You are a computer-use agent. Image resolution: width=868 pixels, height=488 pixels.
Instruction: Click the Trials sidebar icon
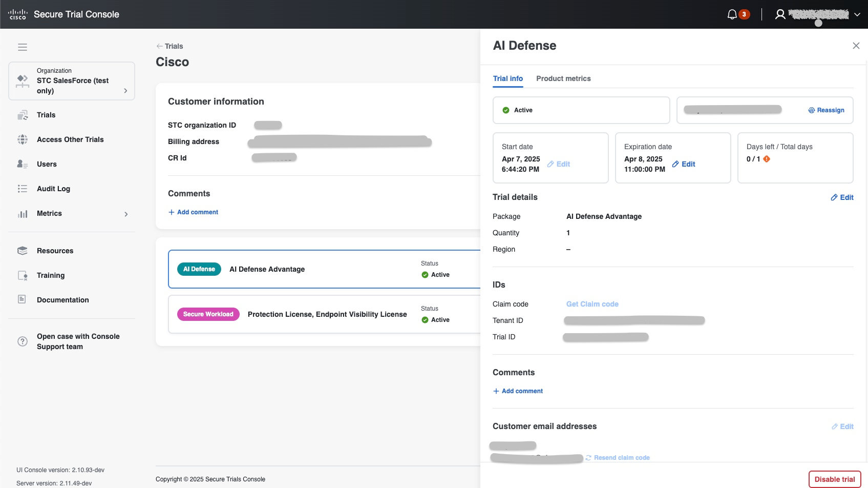[23, 115]
